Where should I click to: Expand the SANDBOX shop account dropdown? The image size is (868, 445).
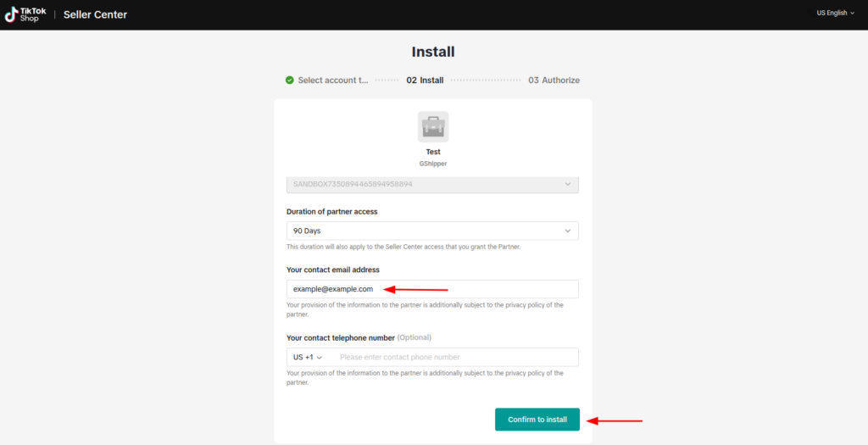pyautogui.click(x=432, y=184)
